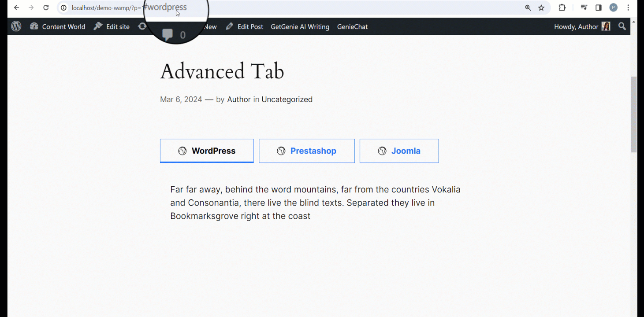Open the Chrome profile avatar
The height and width of the screenshot is (317, 644).
[x=613, y=7]
